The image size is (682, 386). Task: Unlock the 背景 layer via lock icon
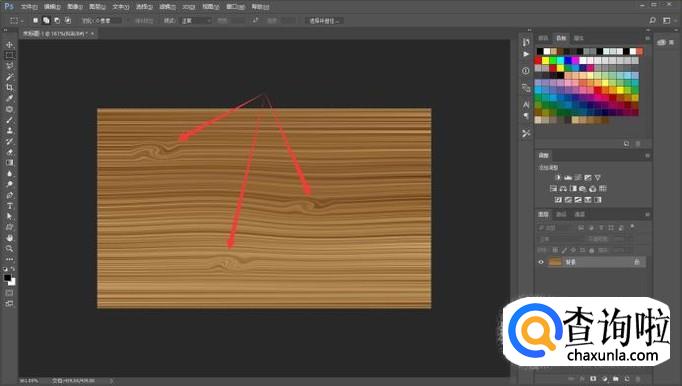637,262
